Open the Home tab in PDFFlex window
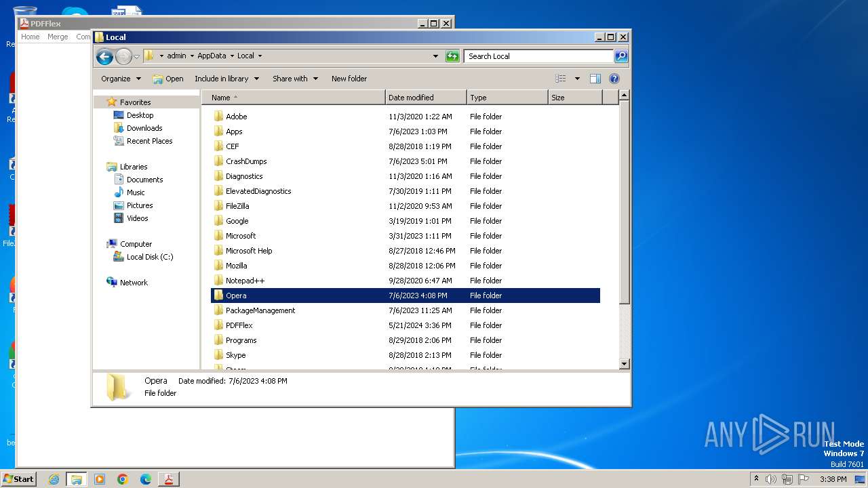This screenshot has height=488, width=868. coord(30,37)
